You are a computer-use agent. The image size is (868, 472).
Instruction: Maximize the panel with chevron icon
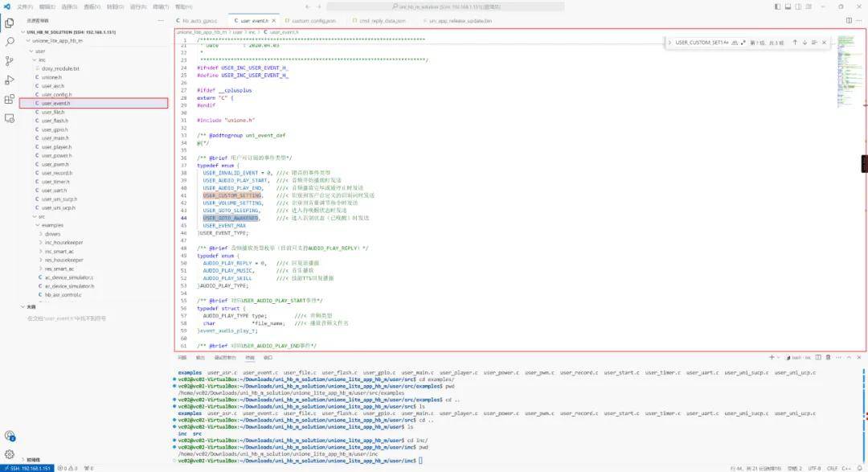849,358
